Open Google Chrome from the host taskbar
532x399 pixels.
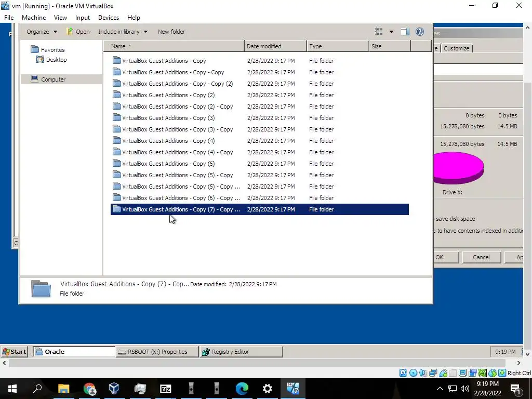(89, 388)
